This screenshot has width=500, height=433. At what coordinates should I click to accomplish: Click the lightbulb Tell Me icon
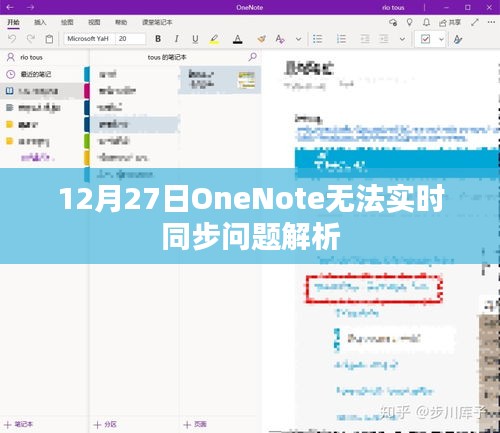point(409,22)
